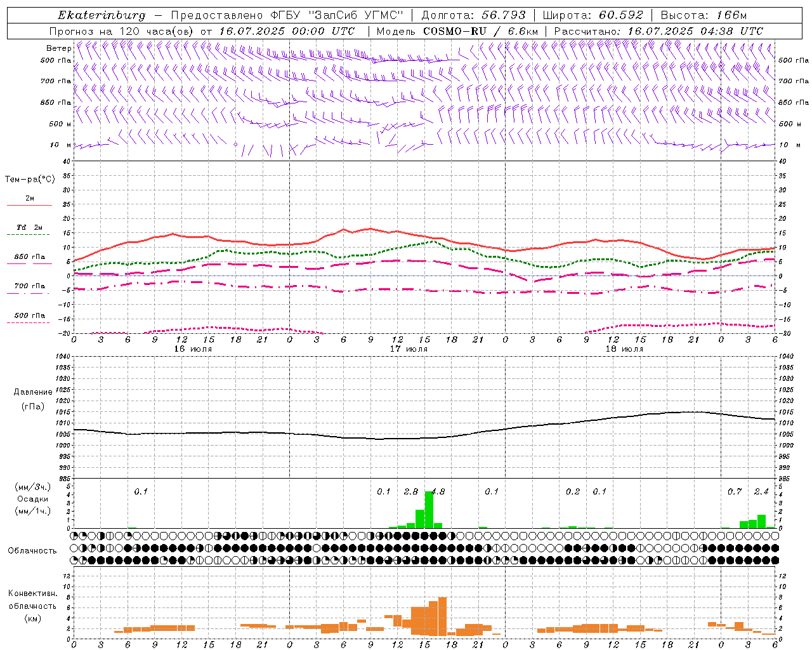Click the 10 м wind level label on left axis
Viewport: 812px width, 650px height.
tap(61, 145)
